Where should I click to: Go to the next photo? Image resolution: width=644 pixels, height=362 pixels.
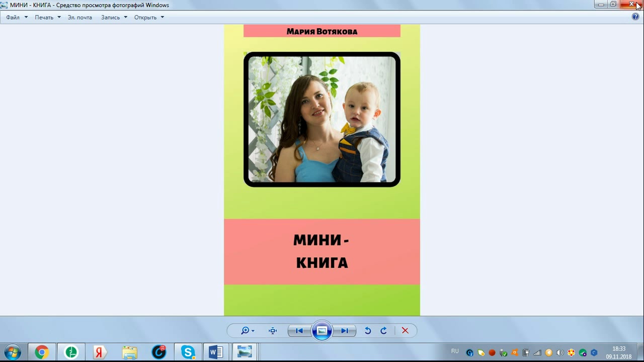(345, 330)
